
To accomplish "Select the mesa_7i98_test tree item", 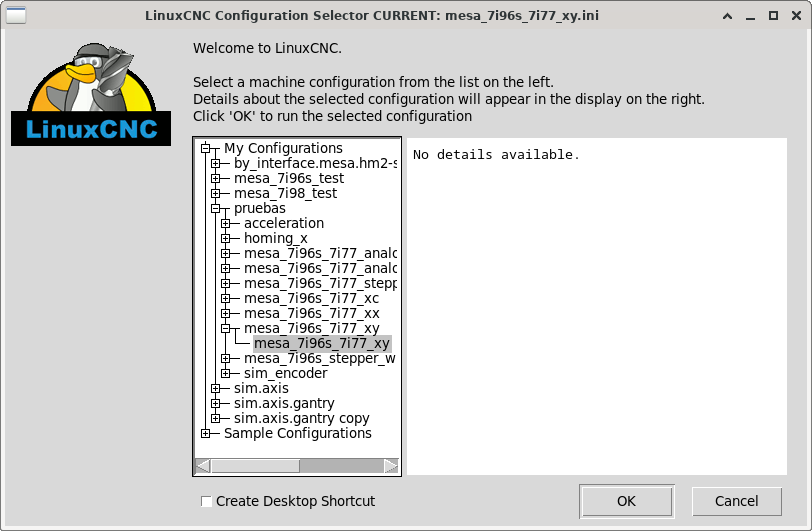I will [285, 193].
